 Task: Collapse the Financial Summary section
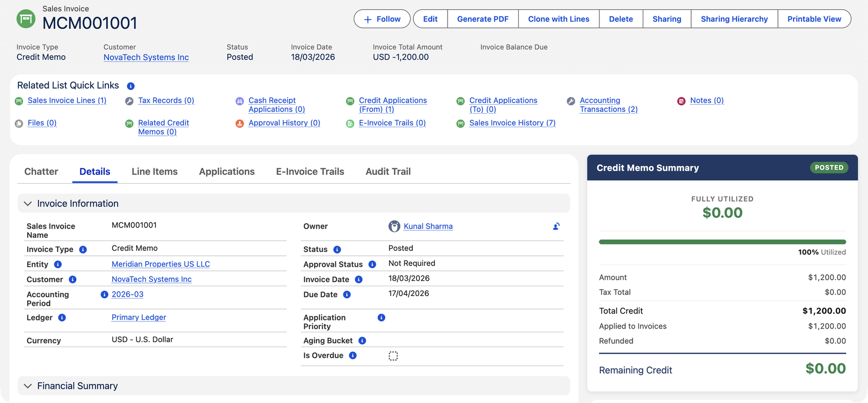28,386
